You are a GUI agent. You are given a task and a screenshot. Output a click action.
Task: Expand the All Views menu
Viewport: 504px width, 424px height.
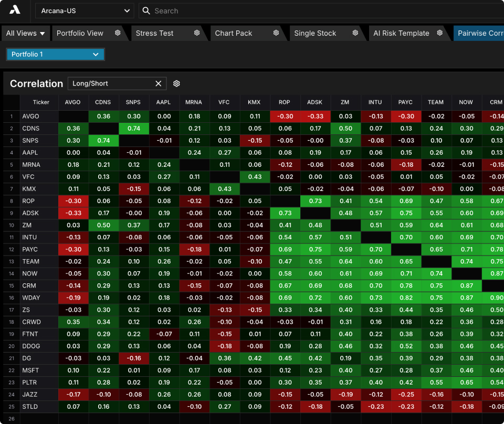[25, 33]
